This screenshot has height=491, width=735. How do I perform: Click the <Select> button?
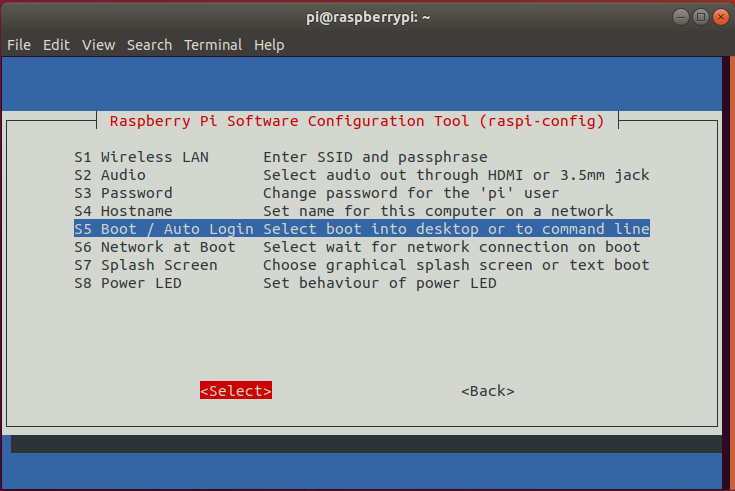[236, 391]
